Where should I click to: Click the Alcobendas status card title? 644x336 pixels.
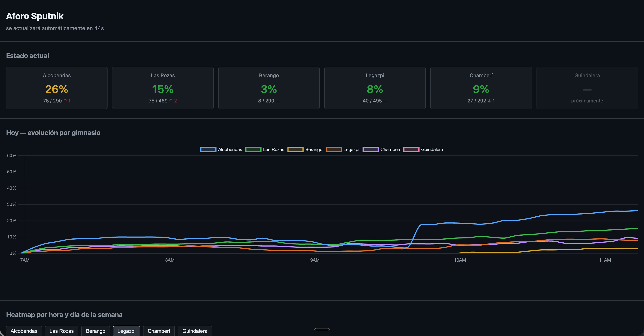(57, 76)
